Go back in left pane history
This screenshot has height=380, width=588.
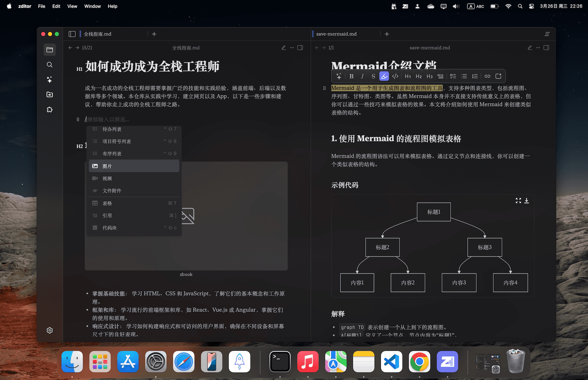[x=70, y=48]
